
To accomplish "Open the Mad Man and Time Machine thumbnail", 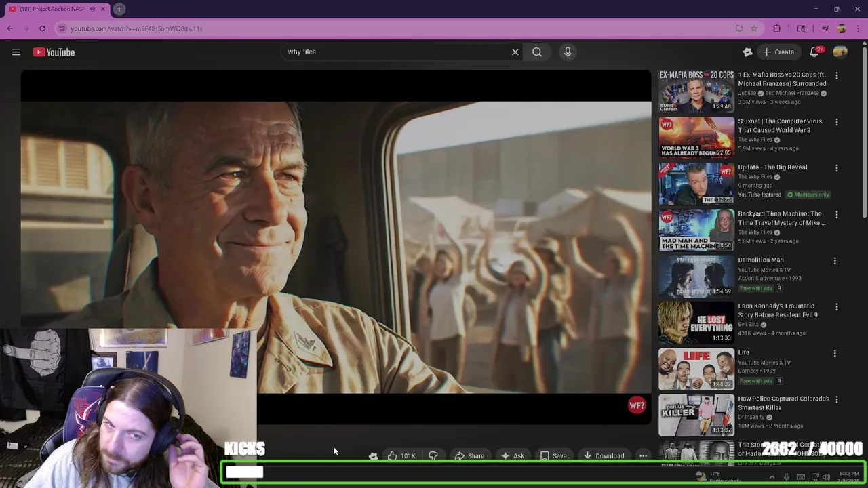I will pos(696,230).
